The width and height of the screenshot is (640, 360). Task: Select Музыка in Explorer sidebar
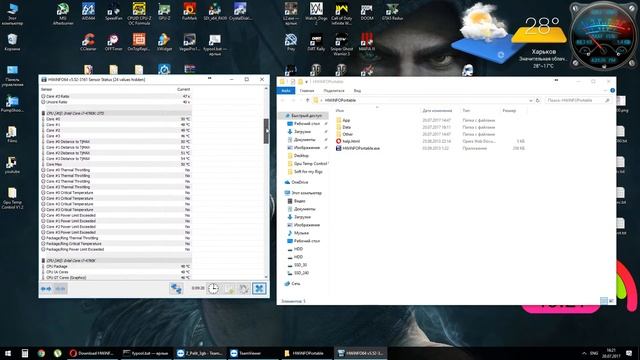(298, 233)
